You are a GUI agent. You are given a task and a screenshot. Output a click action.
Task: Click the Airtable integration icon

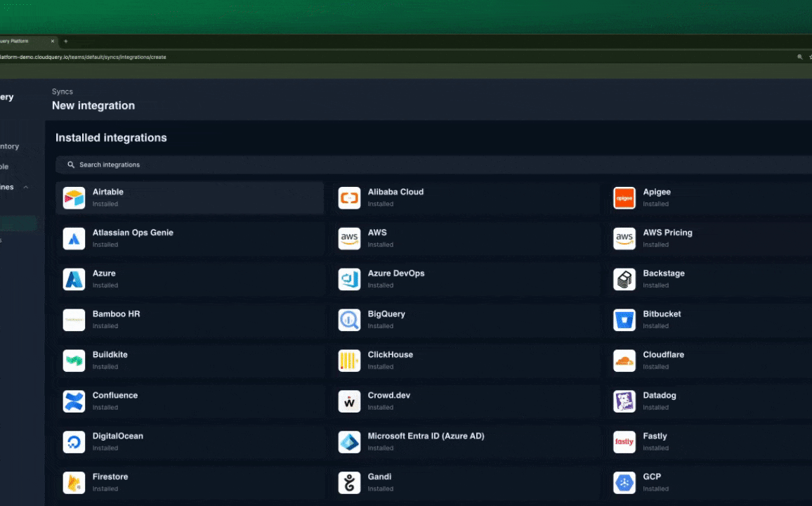74,198
